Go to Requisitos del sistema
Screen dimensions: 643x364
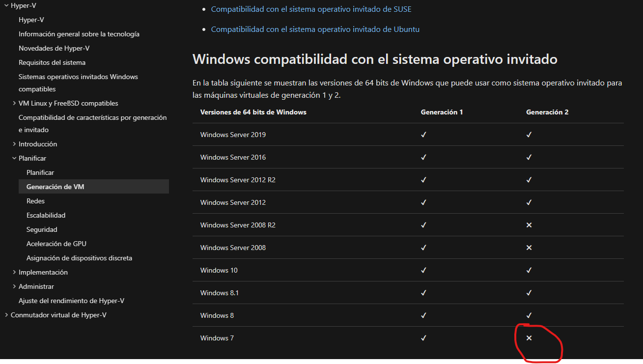[x=52, y=62]
